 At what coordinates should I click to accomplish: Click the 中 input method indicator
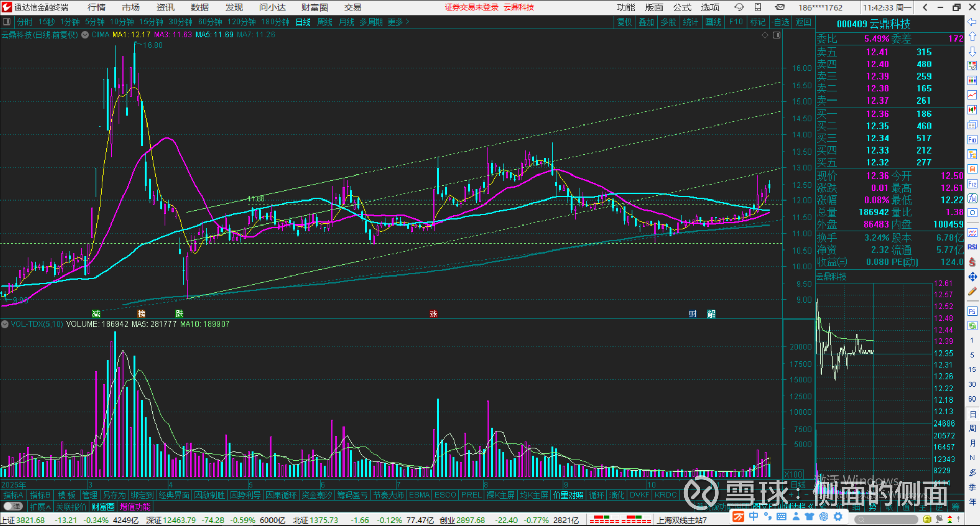point(753,517)
